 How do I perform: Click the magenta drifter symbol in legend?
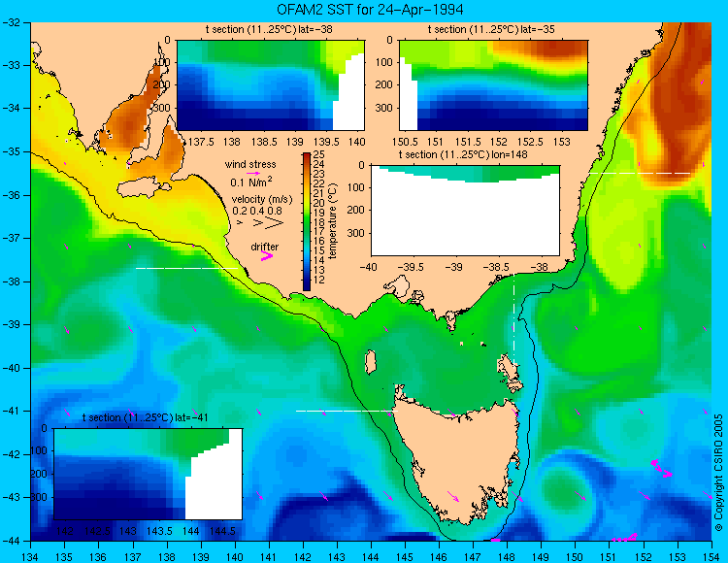pyautogui.click(x=267, y=255)
